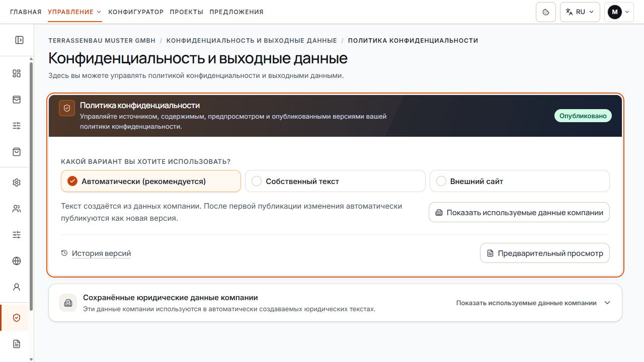
Task: Expand chevron in Сохранённые юридические данные section
Action: click(607, 303)
